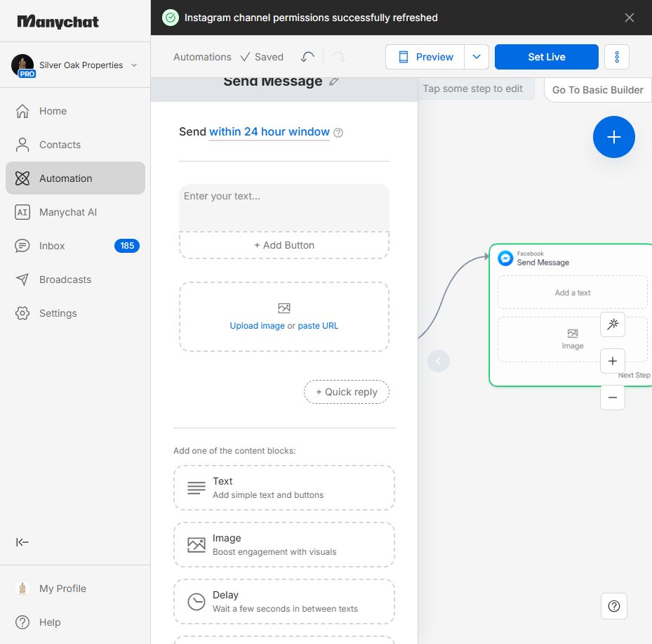Click the redo arrow in toolbar
Viewport: 652px width, 644px height.
click(x=338, y=57)
